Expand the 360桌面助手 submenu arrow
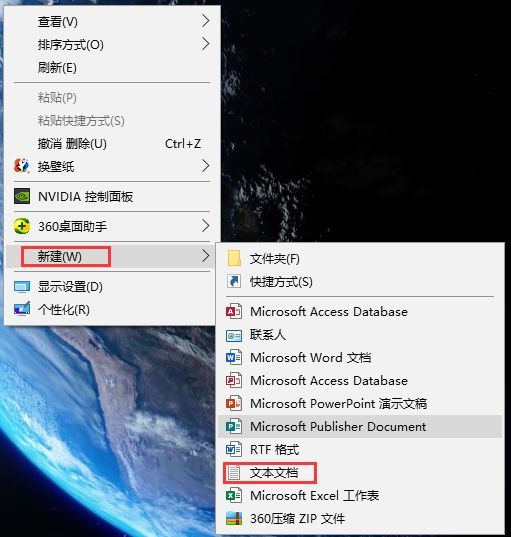Viewport: 511px width, 537px height. pos(205,226)
